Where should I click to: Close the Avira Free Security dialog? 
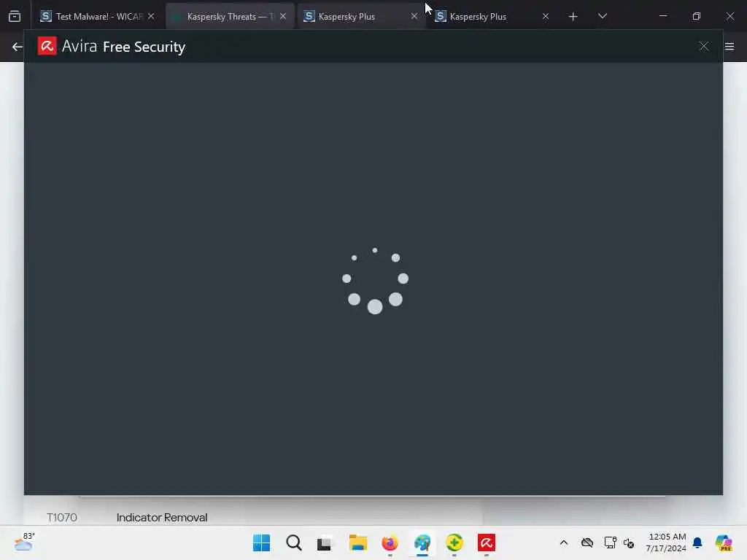coord(704,46)
